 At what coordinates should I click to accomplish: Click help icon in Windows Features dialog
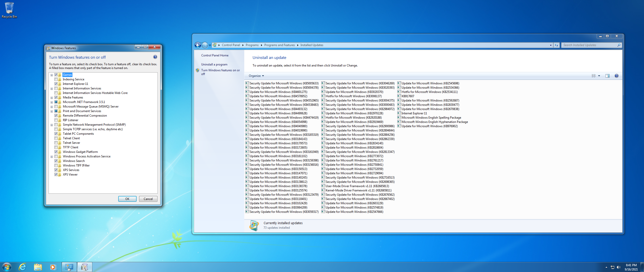click(155, 57)
